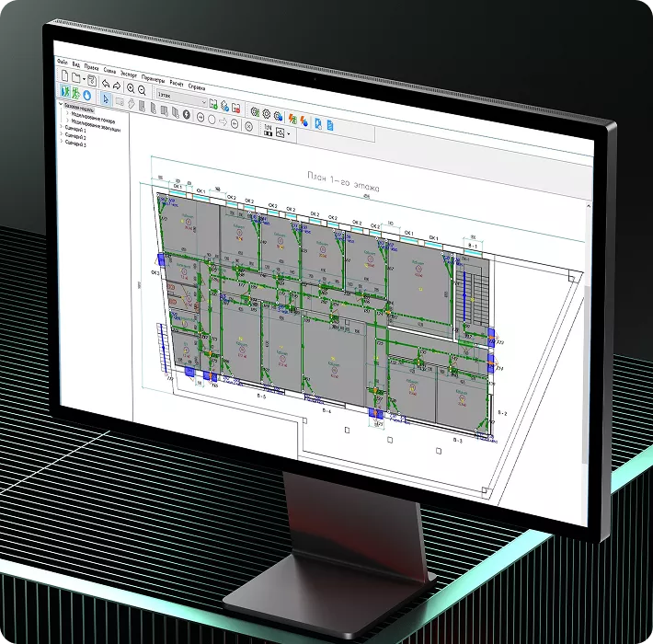Click the dark lightning-bolt circle icon

point(187,115)
